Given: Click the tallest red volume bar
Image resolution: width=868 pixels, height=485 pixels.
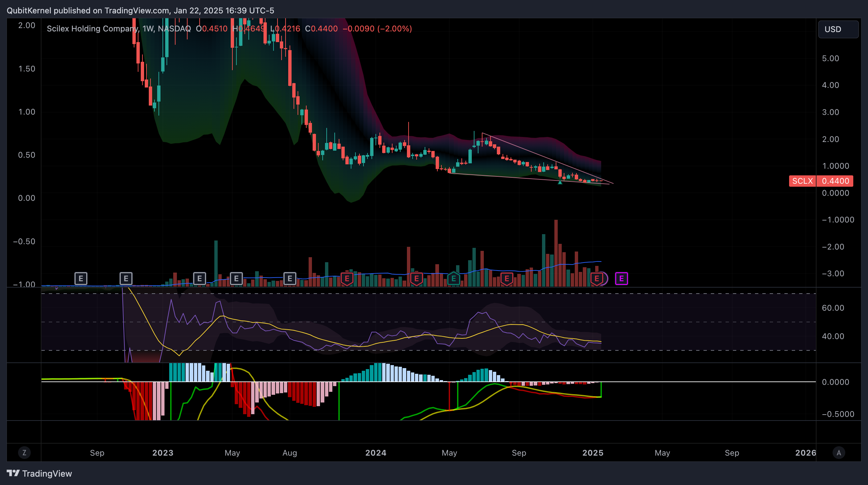Looking at the screenshot, I should click(556, 253).
